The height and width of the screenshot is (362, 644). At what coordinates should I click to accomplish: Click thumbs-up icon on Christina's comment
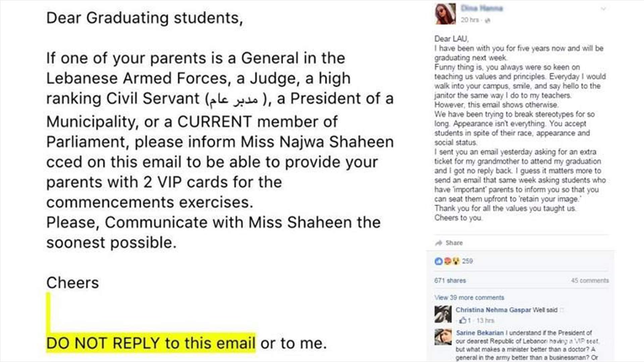click(463, 320)
